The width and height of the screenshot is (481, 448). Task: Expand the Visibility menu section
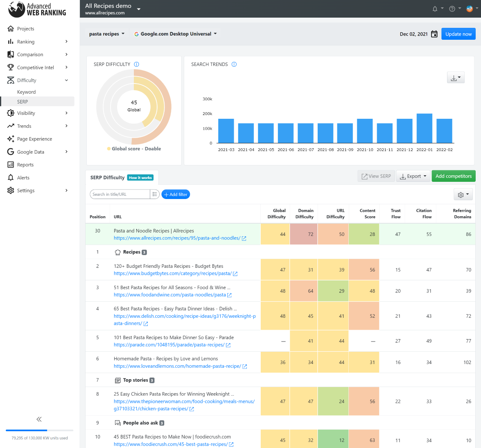pyautogui.click(x=67, y=113)
